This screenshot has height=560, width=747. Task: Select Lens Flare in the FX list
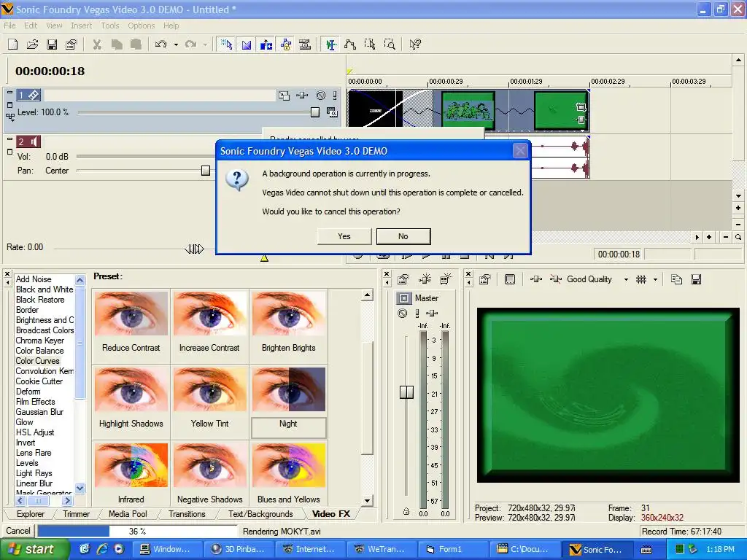34,453
